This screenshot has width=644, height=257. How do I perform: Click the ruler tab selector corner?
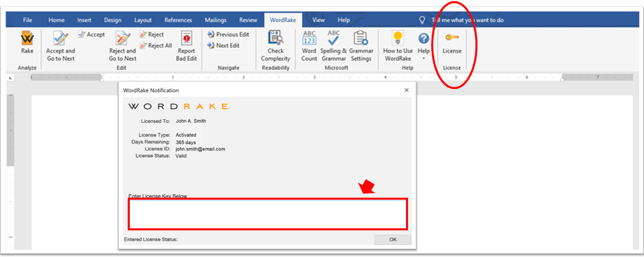coord(11,77)
